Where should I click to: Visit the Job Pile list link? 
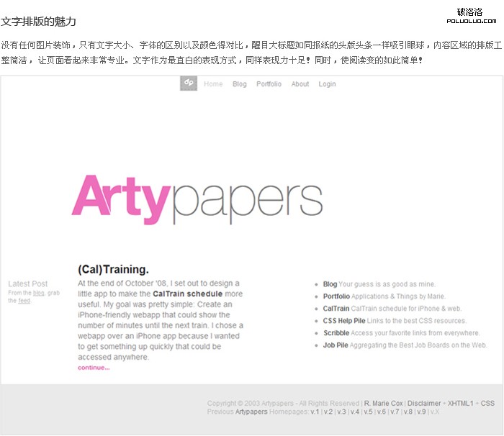click(x=336, y=345)
